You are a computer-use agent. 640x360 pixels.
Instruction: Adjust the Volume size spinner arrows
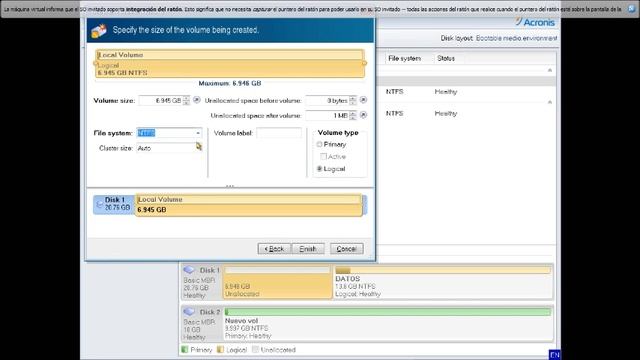pyautogui.click(x=187, y=100)
